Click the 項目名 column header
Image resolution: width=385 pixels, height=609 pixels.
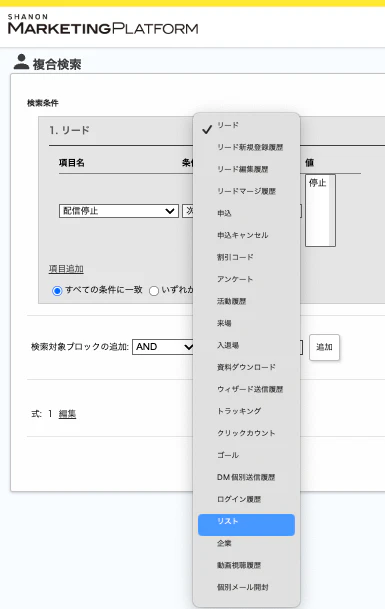[72, 163]
